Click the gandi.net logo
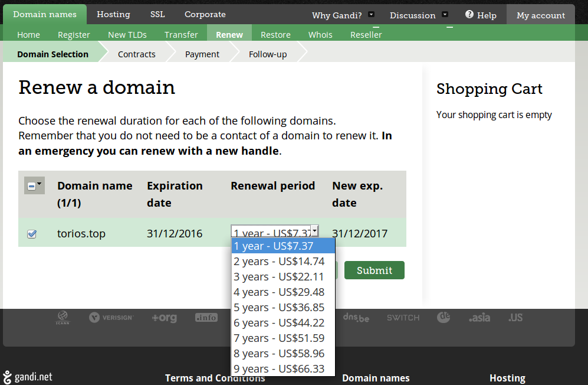The image size is (588, 385). [x=28, y=377]
